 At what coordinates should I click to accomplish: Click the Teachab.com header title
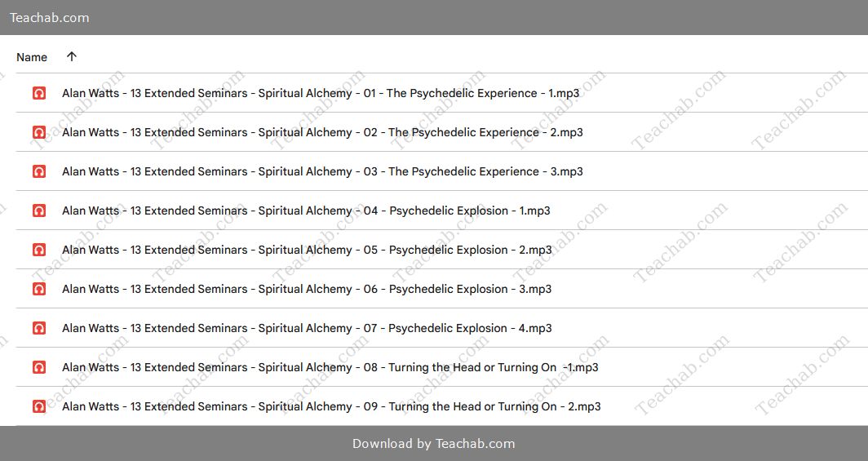tap(49, 18)
